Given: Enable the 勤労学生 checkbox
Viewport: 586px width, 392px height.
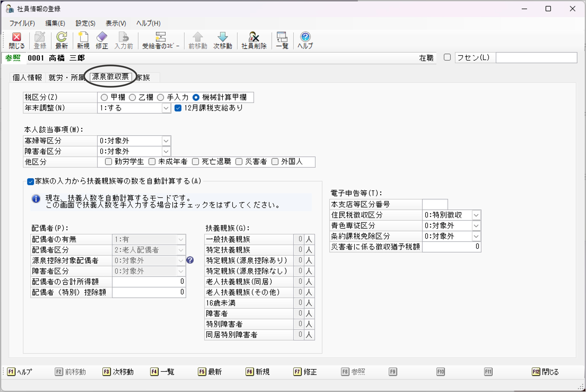Looking at the screenshot, I should pyautogui.click(x=108, y=162).
